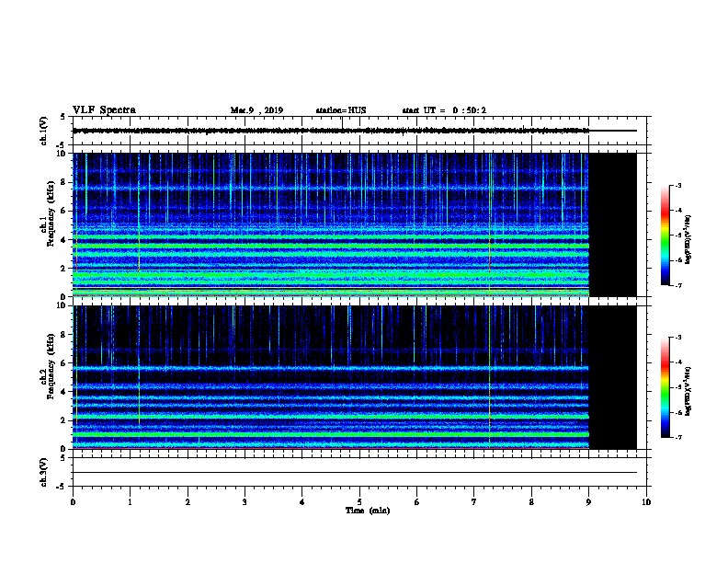
Task: Click the ch.1 spectrogram color bar
Action: [x=665, y=236]
